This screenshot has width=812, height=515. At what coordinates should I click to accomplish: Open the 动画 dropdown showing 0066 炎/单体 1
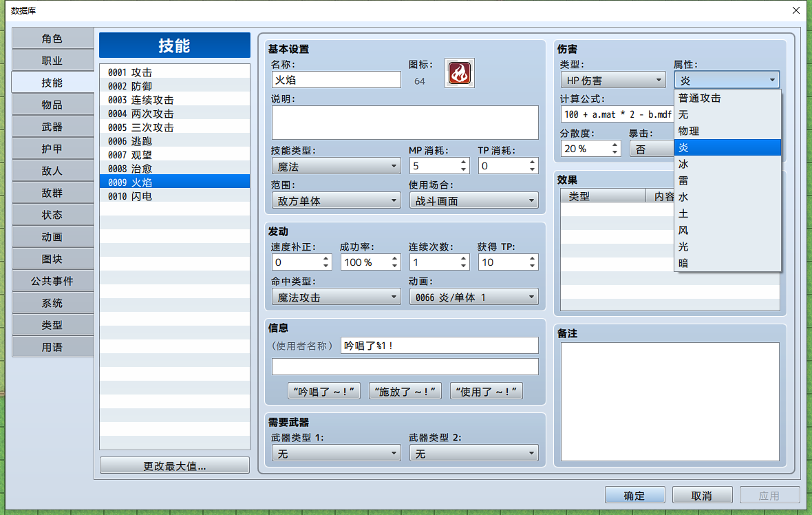click(x=474, y=297)
